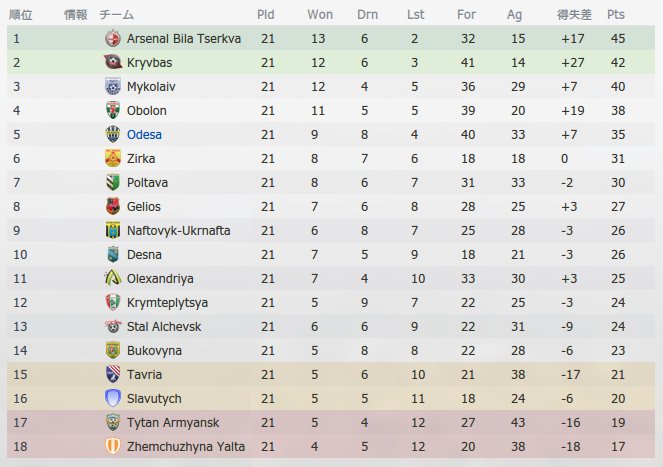Image resolution: width=663 pixels, height=467 pixels.
Task: Click the 順位 position column header
Action: click(x=21, y=15)
